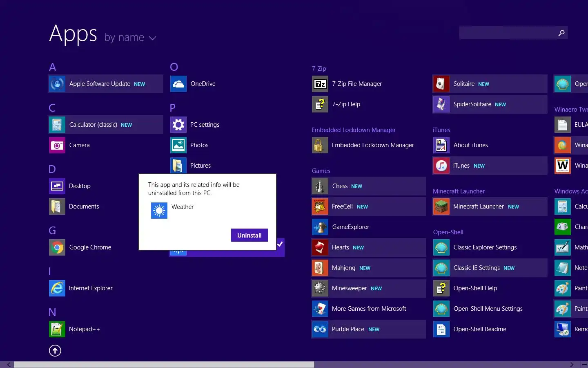Launch Google Chrome icon

pos(57,247)
